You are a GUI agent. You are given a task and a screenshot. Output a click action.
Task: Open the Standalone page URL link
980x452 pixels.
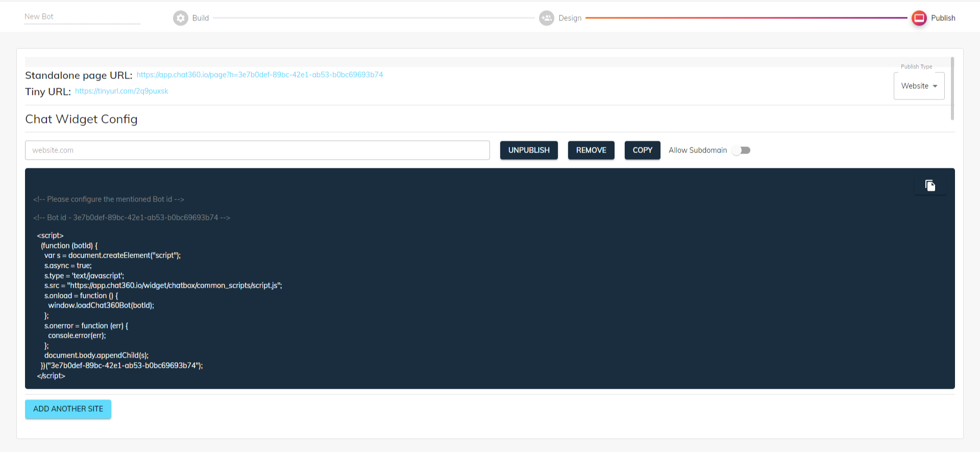pyautogui.click(x=260, y=74)
